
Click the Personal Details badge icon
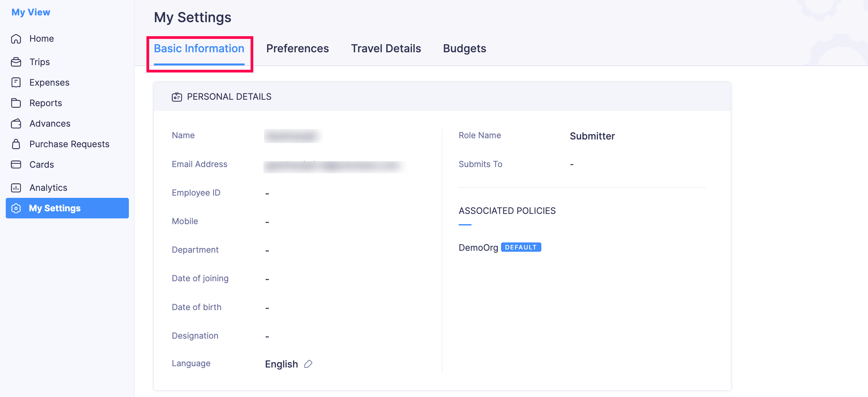point(177,97)
